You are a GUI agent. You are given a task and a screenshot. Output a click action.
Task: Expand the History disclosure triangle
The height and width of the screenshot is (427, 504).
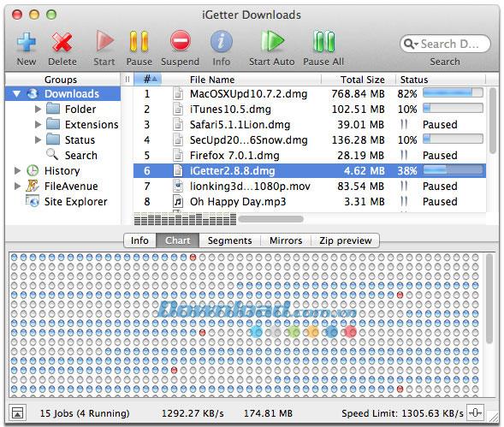coord(17,171)
